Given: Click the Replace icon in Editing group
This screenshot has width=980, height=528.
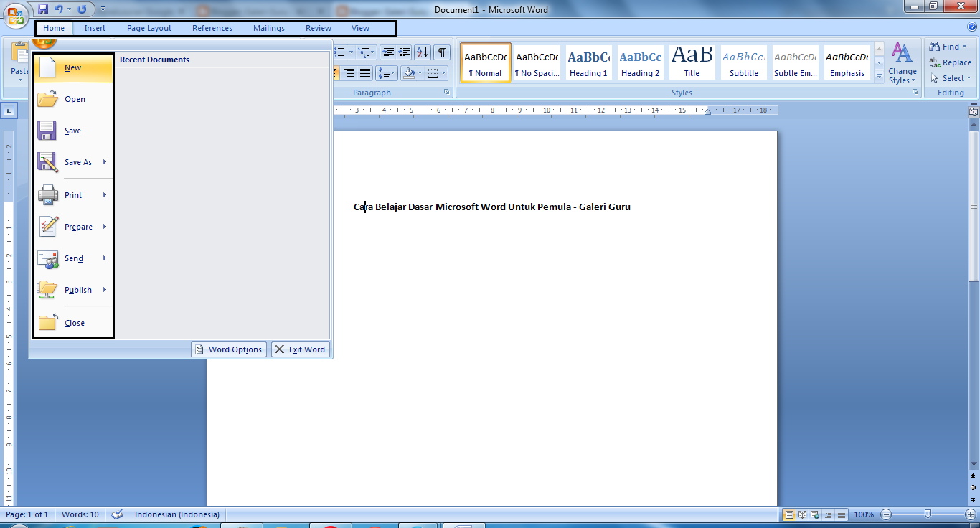Looking at the screenshot, I should 935,62.
